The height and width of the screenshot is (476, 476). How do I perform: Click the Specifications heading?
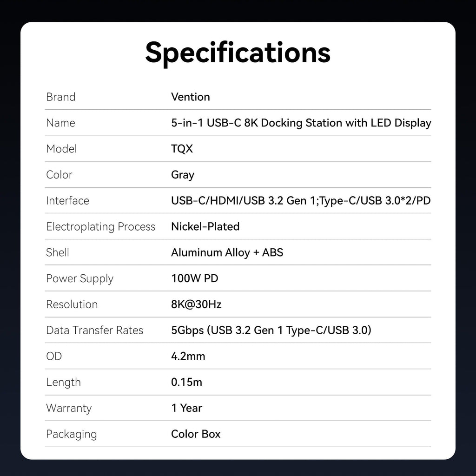point(238,53)
